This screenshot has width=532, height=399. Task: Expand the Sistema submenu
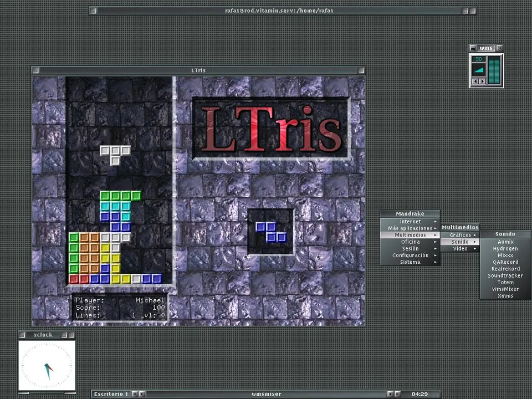(x=410, y=262)
